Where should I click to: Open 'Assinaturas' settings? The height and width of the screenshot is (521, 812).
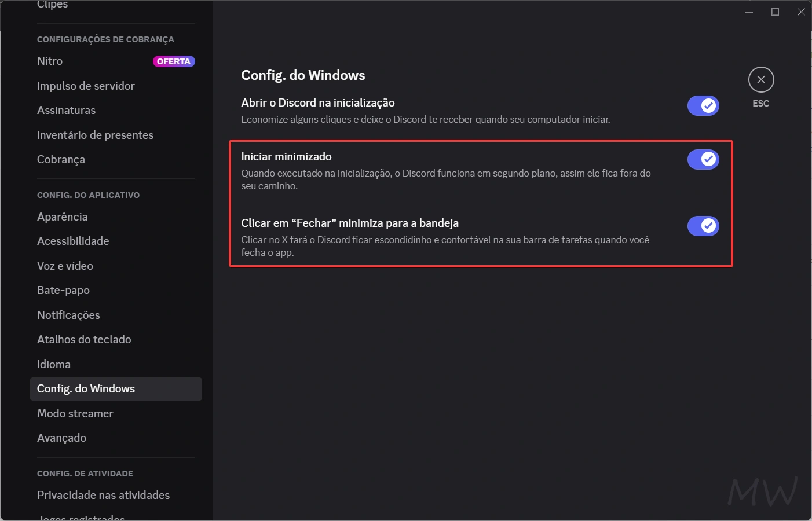[x=66, y=110]
